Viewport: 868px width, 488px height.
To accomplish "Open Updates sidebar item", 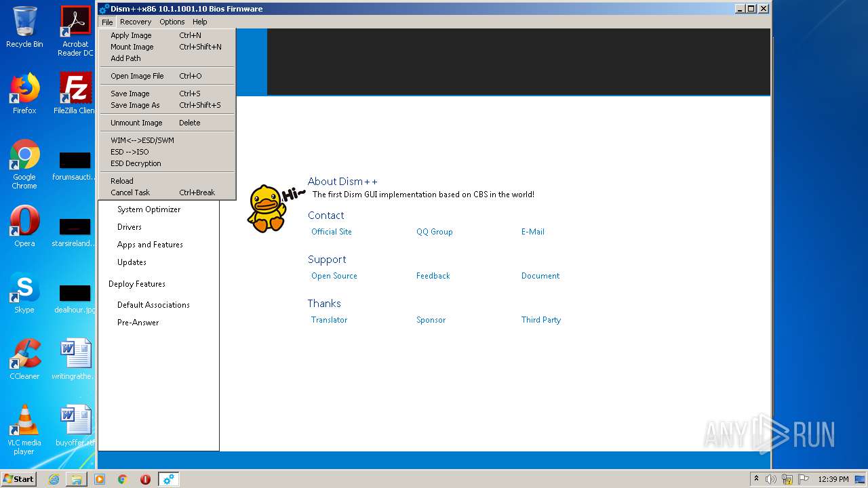I will 132,262.
